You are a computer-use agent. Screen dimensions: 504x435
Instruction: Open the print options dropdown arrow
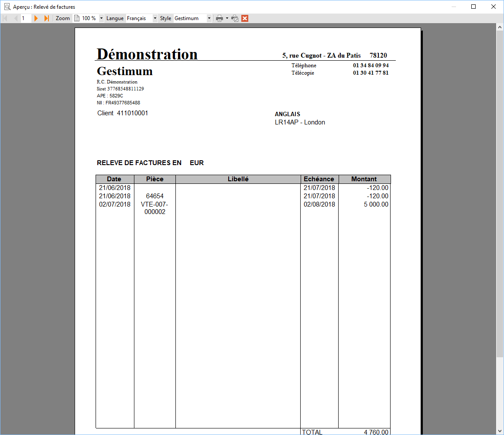pos(227,18)
